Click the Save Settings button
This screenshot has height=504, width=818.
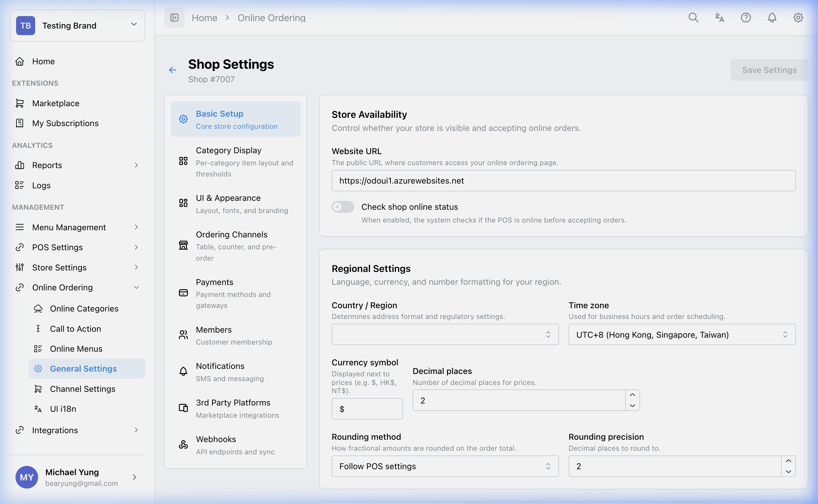click(769, 70)
